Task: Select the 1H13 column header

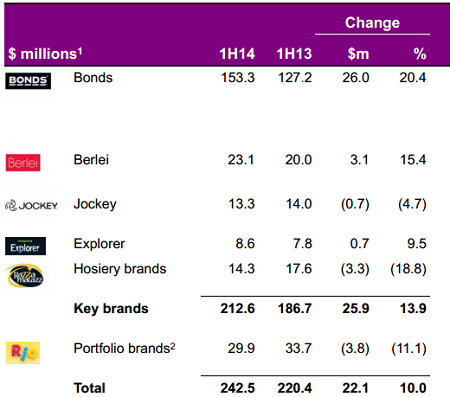Action: [x=294, y=54]
